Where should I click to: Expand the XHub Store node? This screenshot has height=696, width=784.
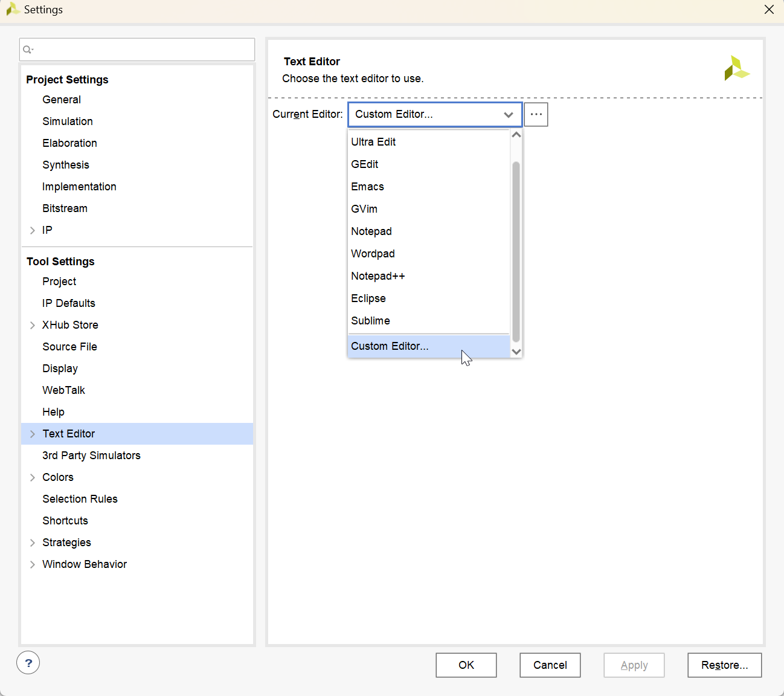coord(33,325)
